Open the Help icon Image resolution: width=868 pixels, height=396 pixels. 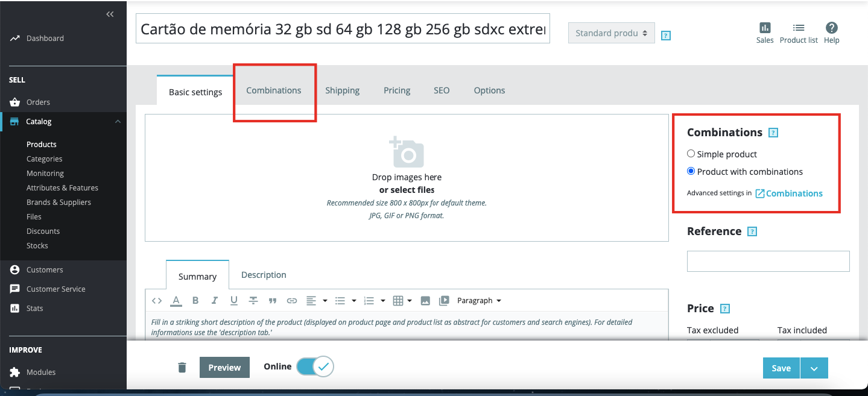point(832,33)
